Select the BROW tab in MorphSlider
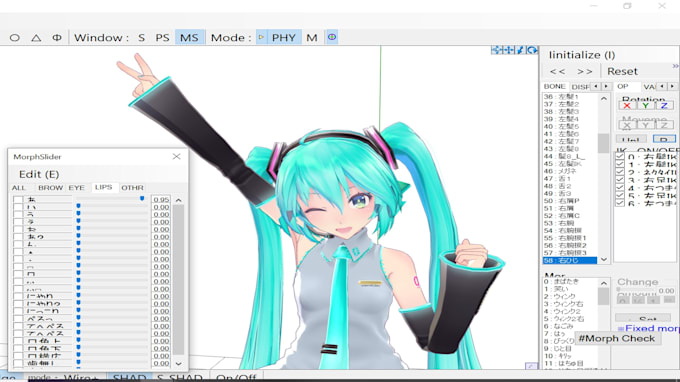 click(50, 188)
